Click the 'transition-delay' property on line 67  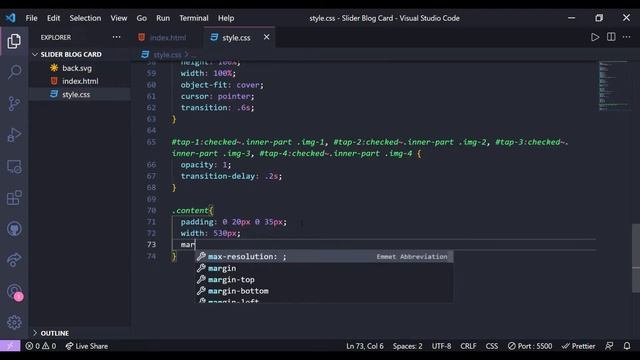218,176
